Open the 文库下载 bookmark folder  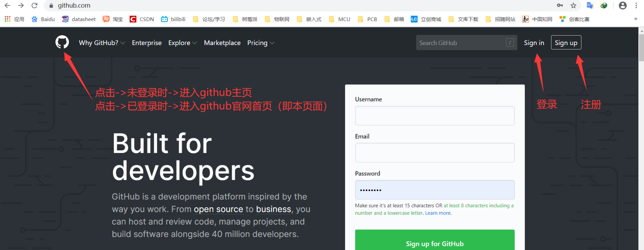pyautogui.click(x=463, y=19)
